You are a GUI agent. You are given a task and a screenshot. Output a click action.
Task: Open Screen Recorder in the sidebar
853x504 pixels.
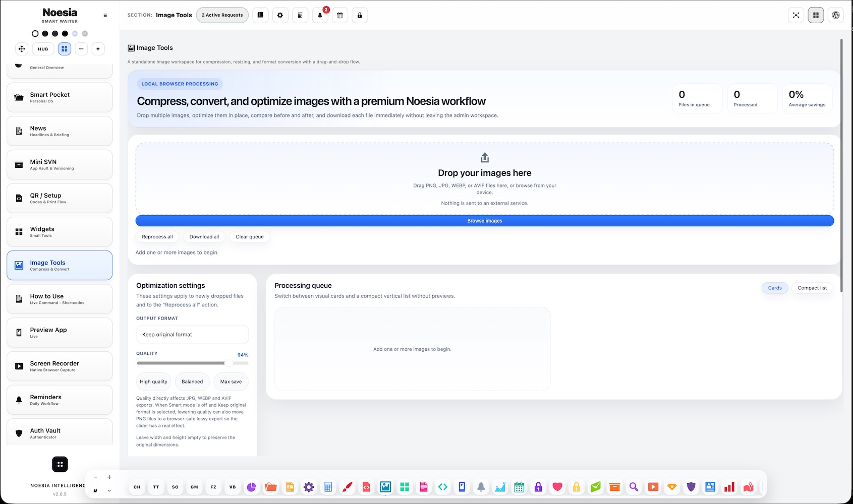click(x=60, y=366)
